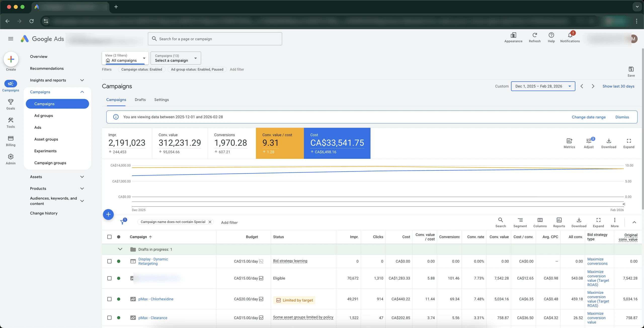Expand the chart to full screen
Image resolution: width=644 pixels, height=328 pixels.
tap(629, 143)
